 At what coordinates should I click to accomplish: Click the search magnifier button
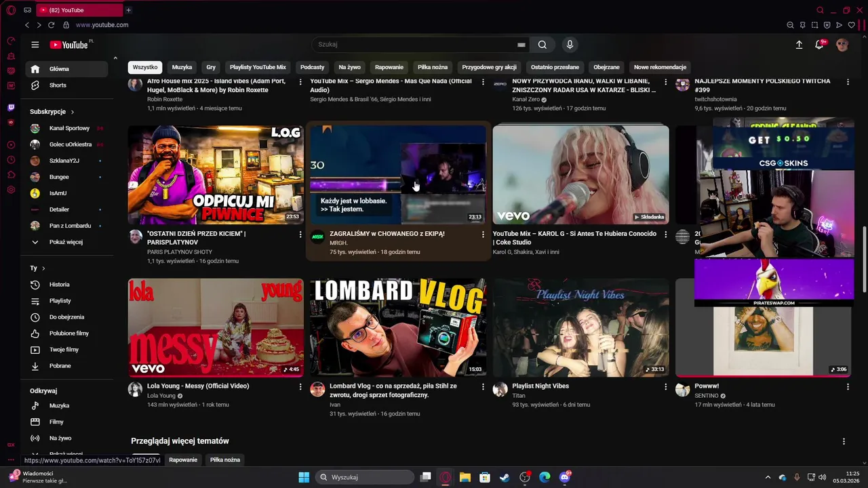[x=542, y=45]
